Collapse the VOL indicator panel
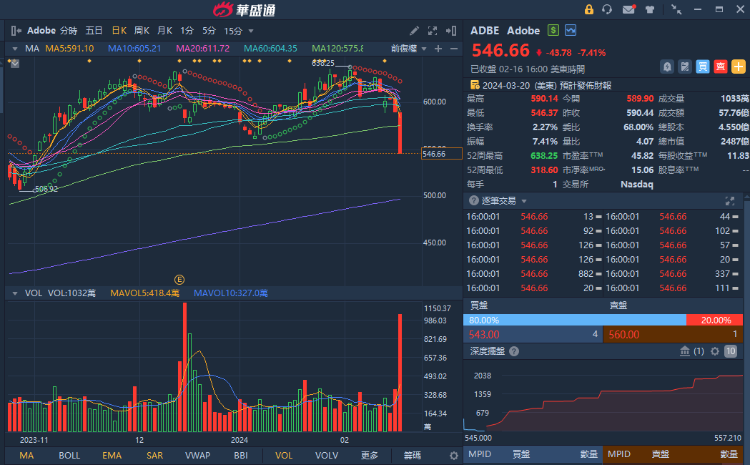 click(x=12, y=293)
